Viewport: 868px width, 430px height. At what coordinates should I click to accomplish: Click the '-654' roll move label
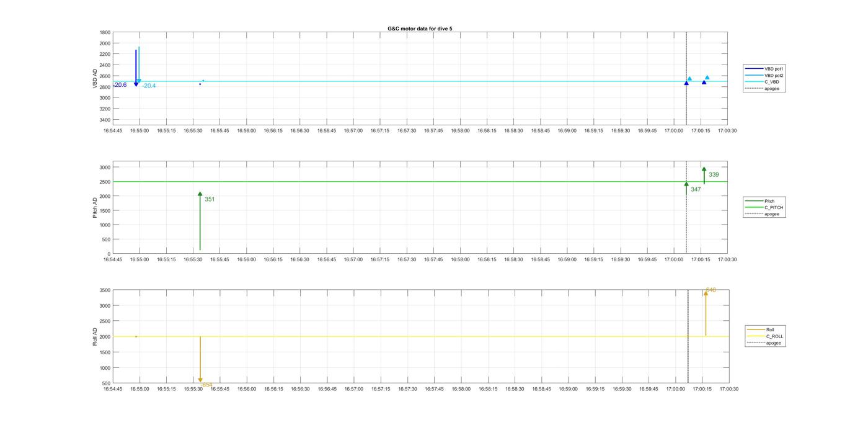206,385
